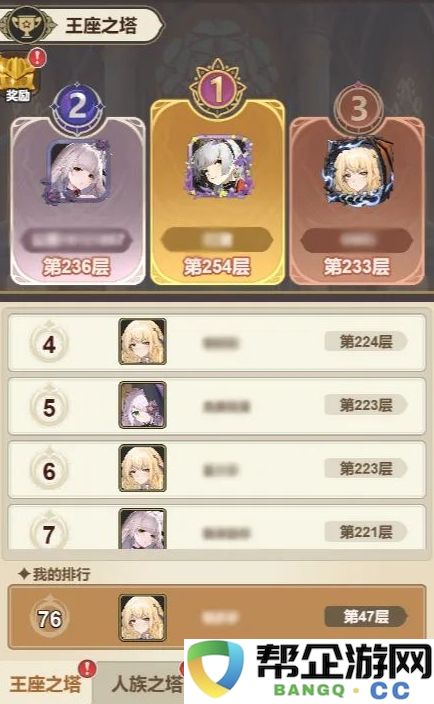Screen dimensions: 434x704
Task: Tap the 第236层 label on second place card
Action: pyautogui.click(x=76, y=267)
